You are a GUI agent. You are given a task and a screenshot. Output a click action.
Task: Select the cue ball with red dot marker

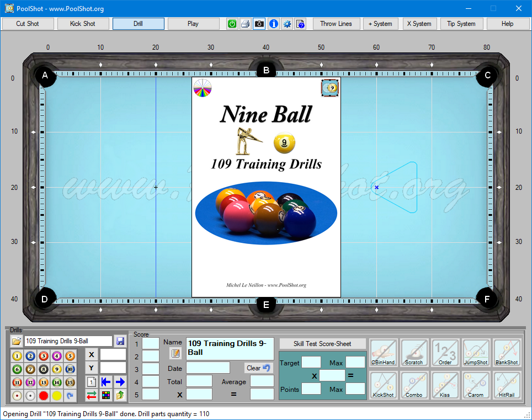point(17,396)
